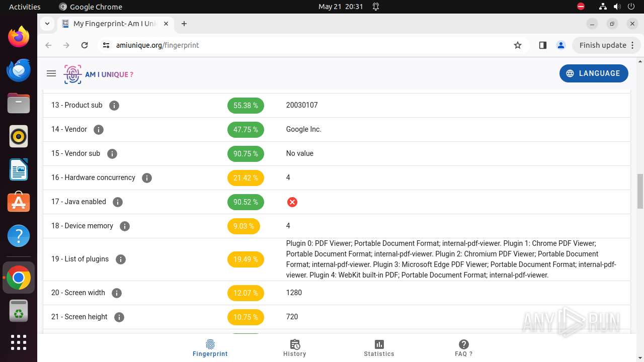Open Finish update Chrome menu
This screenshot has width=644, height=362.
click(607, 45)
